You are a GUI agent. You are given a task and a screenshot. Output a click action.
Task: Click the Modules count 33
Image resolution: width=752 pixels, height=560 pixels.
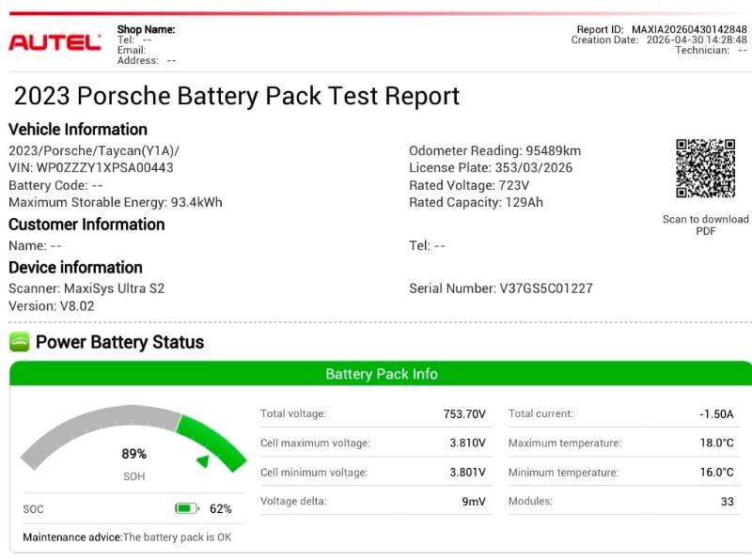[727, 502]
